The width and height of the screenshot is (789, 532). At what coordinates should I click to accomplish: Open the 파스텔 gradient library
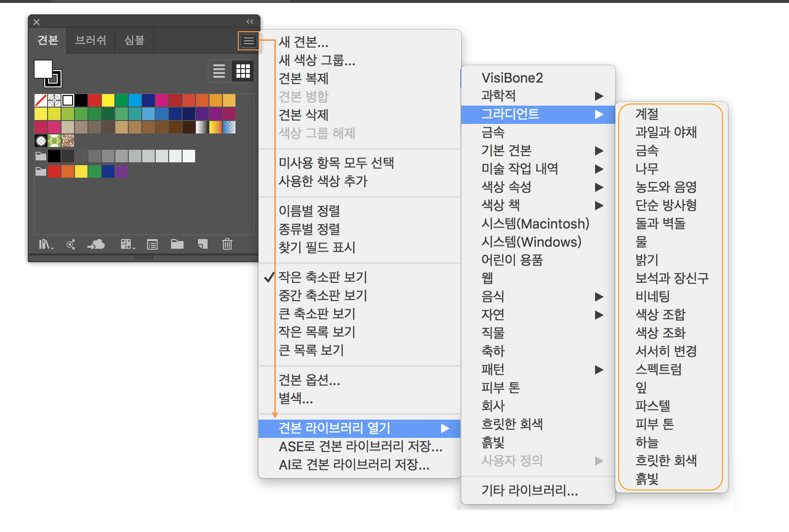[671, 406]
